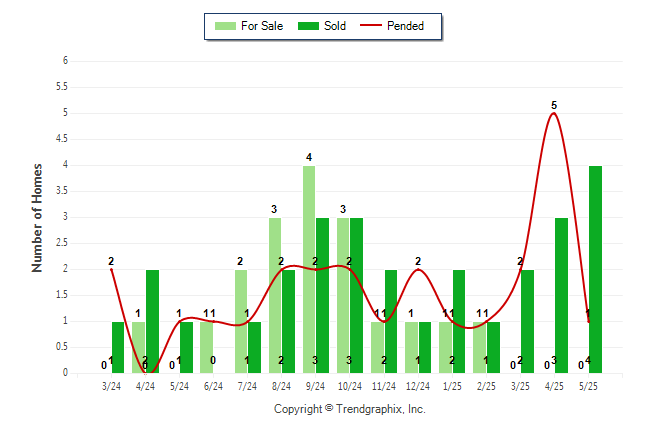Select the Sold legend label

tap(335, 26)
